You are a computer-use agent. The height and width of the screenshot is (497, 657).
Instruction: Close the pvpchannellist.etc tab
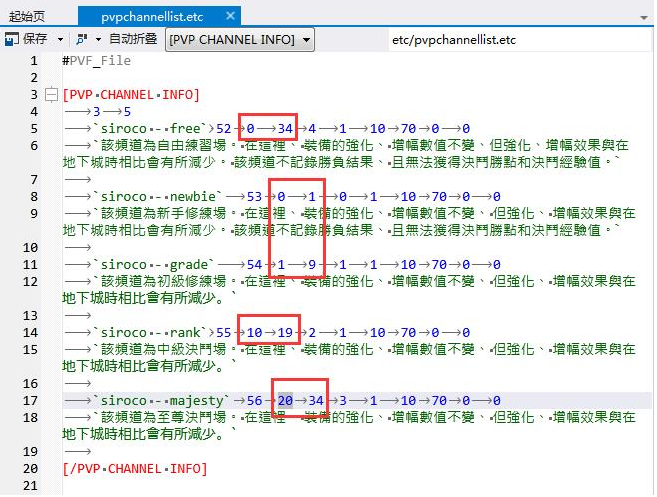click(x=230, y=16)
